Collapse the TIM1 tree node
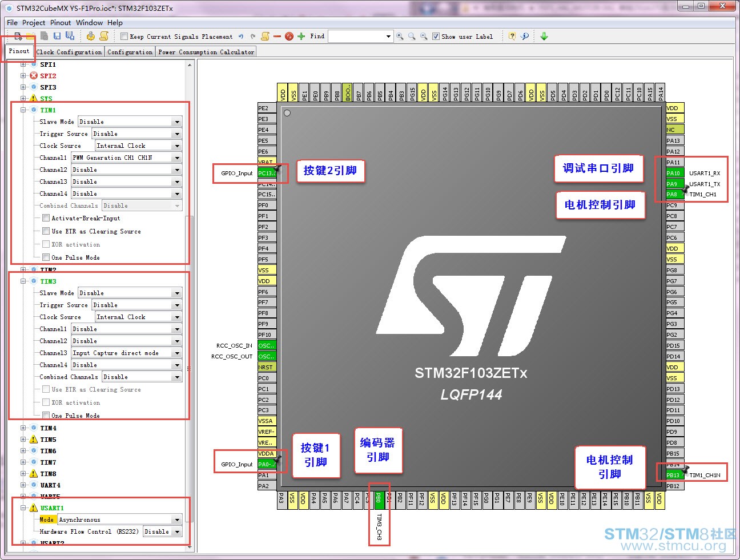The width and height of the screenshot is (740, 560). 23,110
